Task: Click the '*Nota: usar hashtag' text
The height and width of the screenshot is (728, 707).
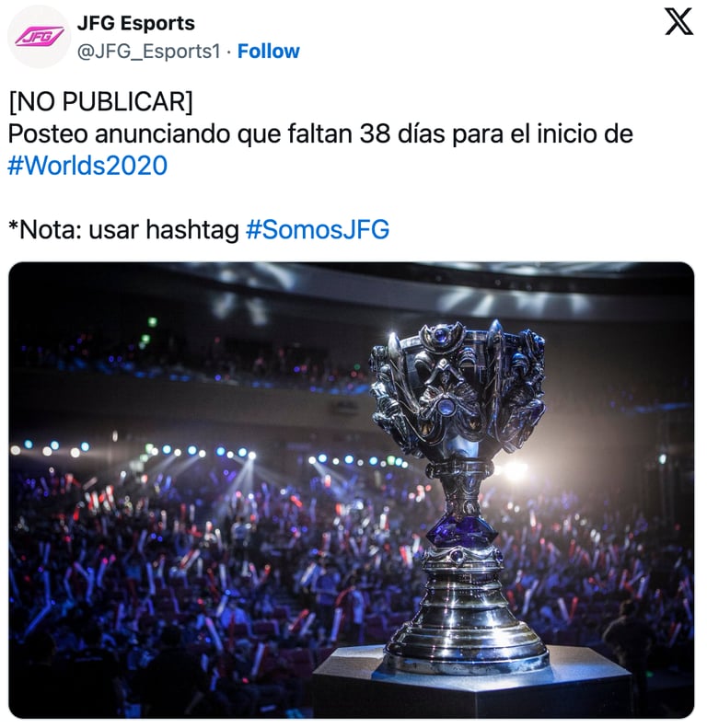Action: (124, 229)
